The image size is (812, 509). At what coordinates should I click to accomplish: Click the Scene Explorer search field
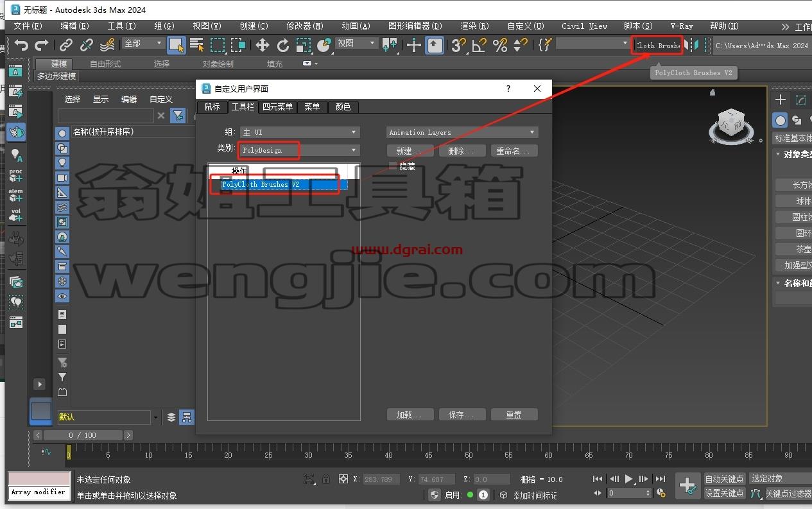(x=106, y=116)
